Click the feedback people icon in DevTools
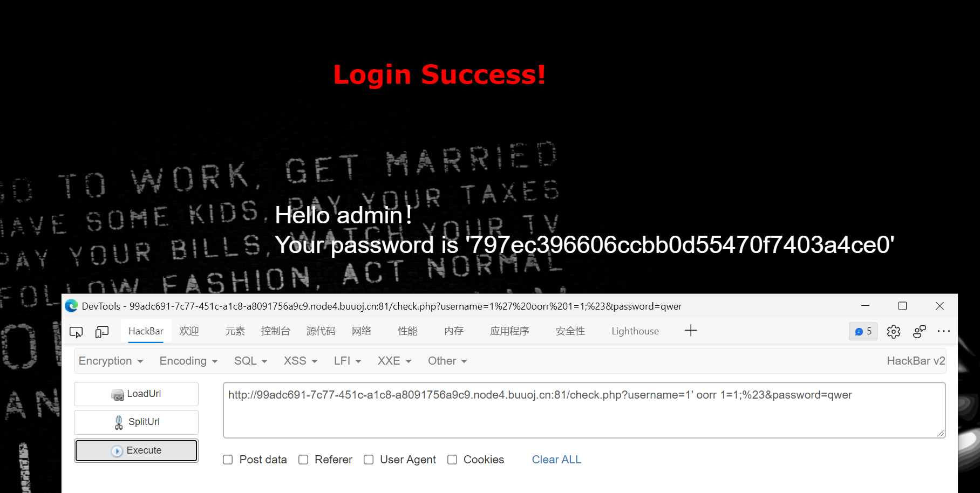The width and height of the screenshot is (980, 493). click(x=920, y=332)
